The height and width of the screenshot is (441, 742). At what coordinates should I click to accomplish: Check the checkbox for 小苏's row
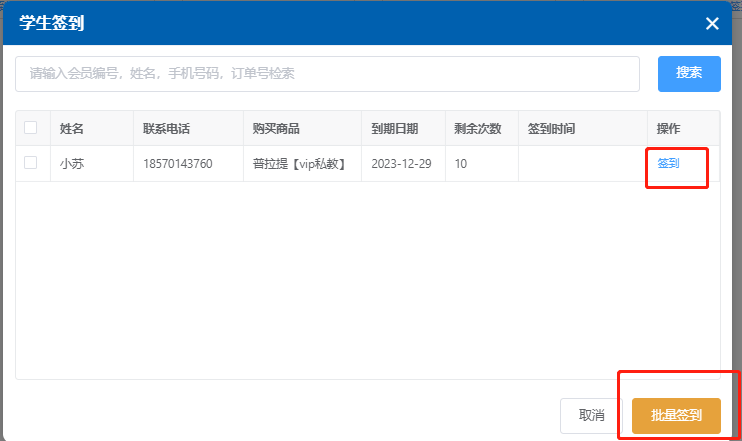[x=31, y=163]
